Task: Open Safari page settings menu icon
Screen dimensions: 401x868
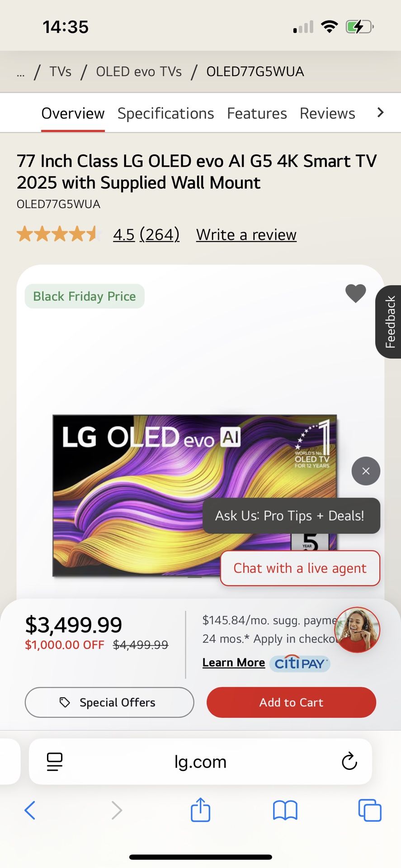Action: (x=55, y=761)
